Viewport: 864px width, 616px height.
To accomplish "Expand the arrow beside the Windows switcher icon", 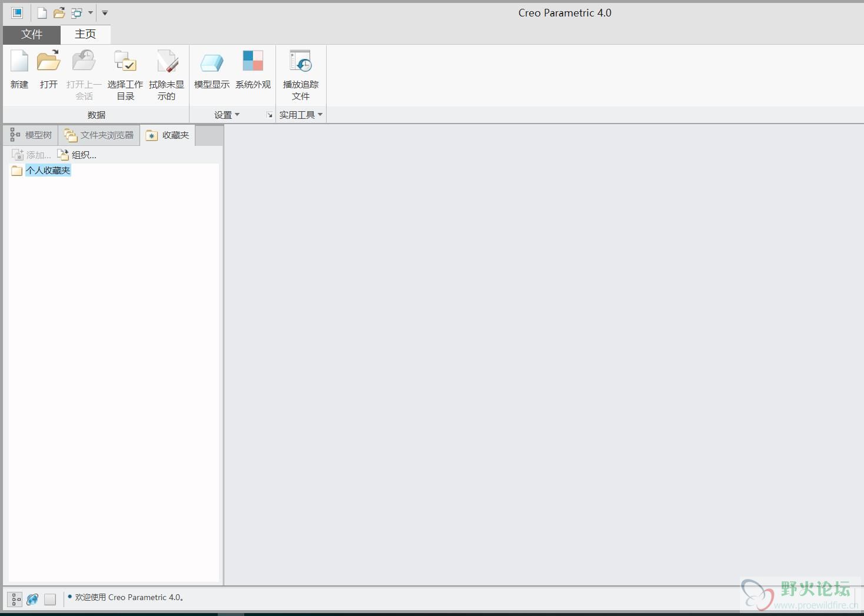I will point(91,13).
